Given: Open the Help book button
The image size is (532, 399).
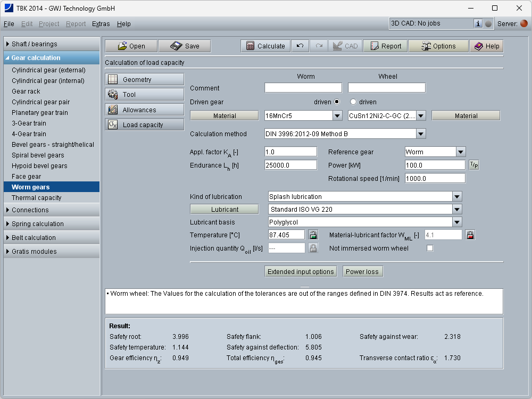Looking at the screenshot, I should pyautogui.click(x=486, y=46).
